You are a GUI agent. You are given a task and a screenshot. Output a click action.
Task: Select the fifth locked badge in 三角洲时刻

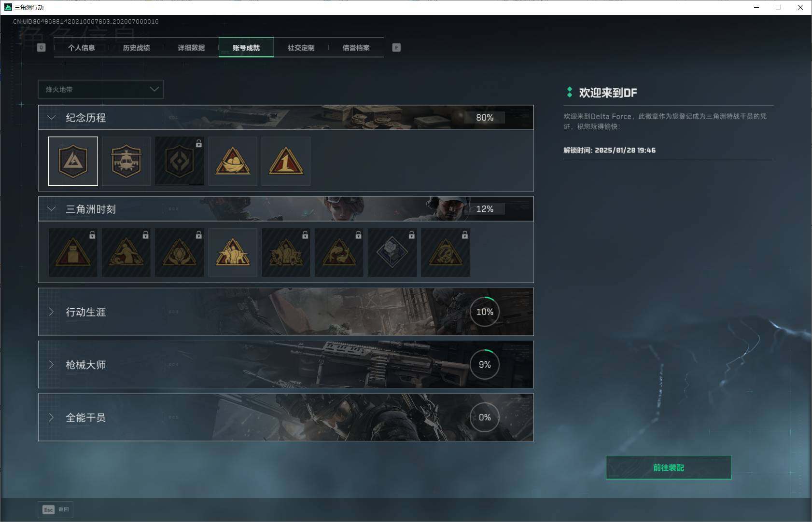point(286,252)
